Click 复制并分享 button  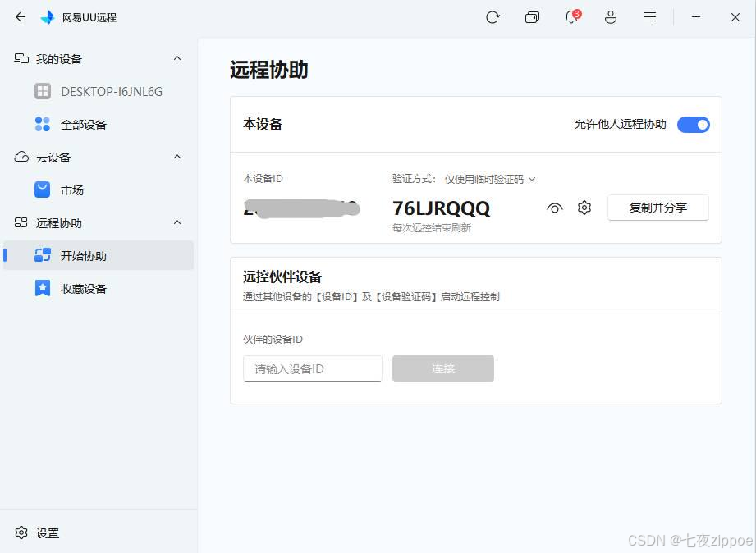tap(658, 208)
